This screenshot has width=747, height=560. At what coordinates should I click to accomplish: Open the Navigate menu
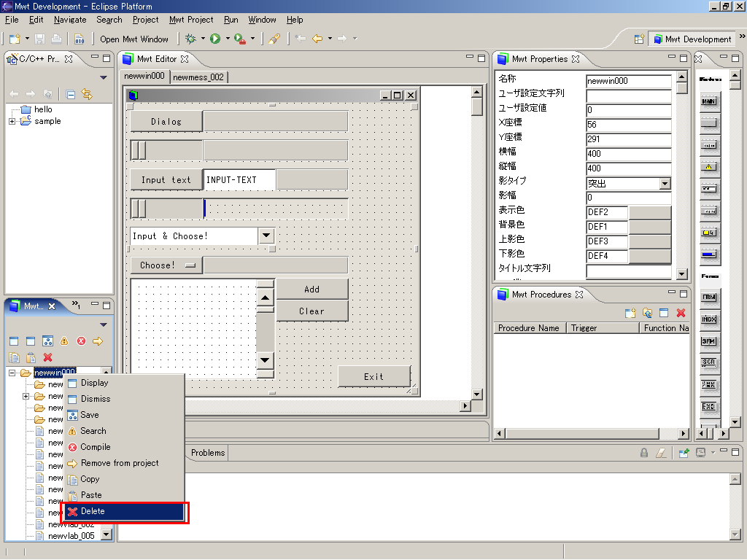tap(70, 20)
